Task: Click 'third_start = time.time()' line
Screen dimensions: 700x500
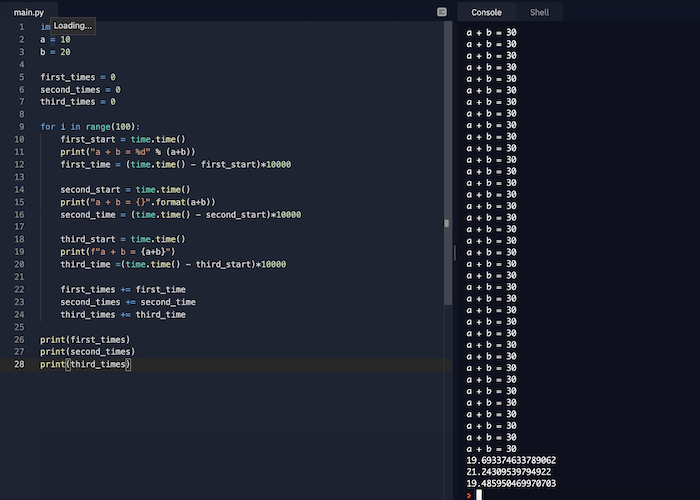Action: (x=123, y=239)
